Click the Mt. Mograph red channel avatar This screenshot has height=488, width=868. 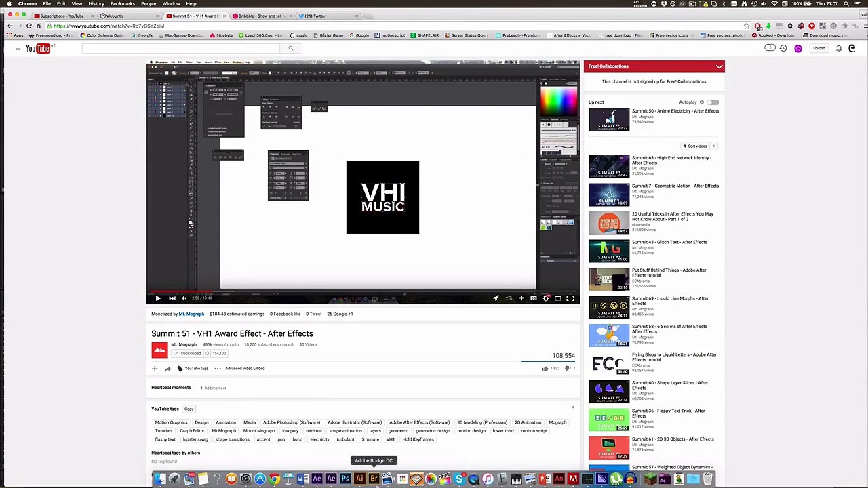tap(159, 350)
